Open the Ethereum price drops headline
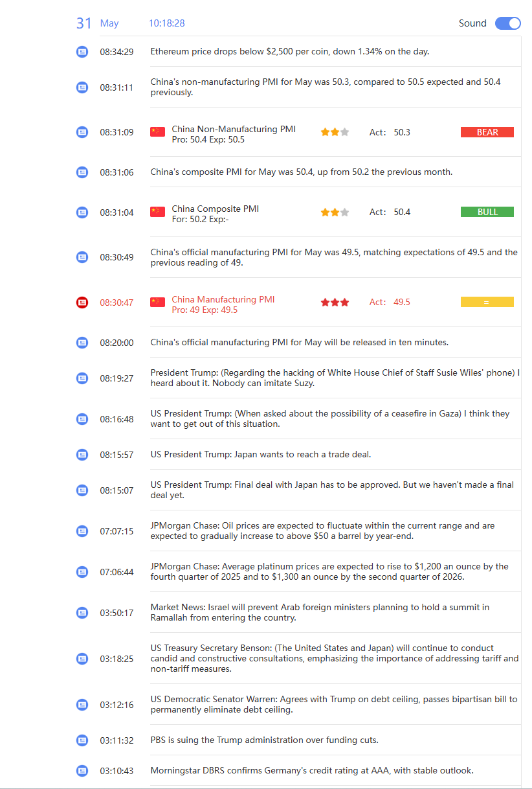Screen dimensions: 532x789 [290, 51]
